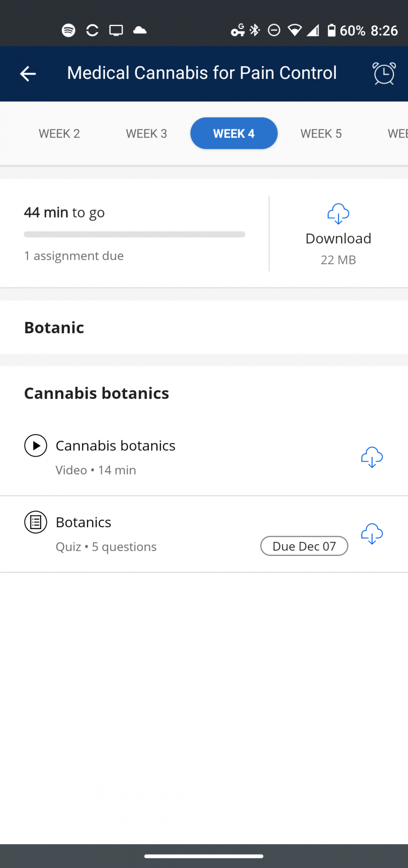This screenshot has width=408, height=868.
Task: Tap the back arrow in header
Action: [28, 73]
